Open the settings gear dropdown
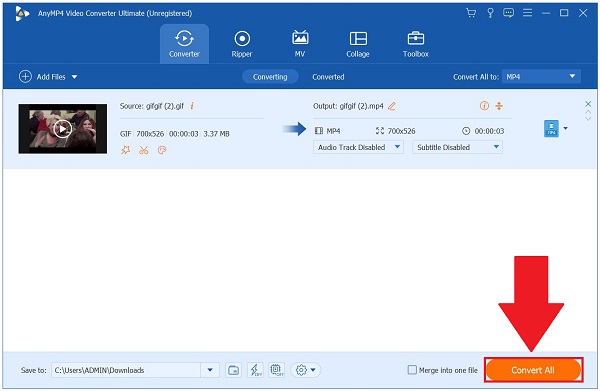Image resolution: width=600 pixels, height=391 pixels. coord(305,370)
